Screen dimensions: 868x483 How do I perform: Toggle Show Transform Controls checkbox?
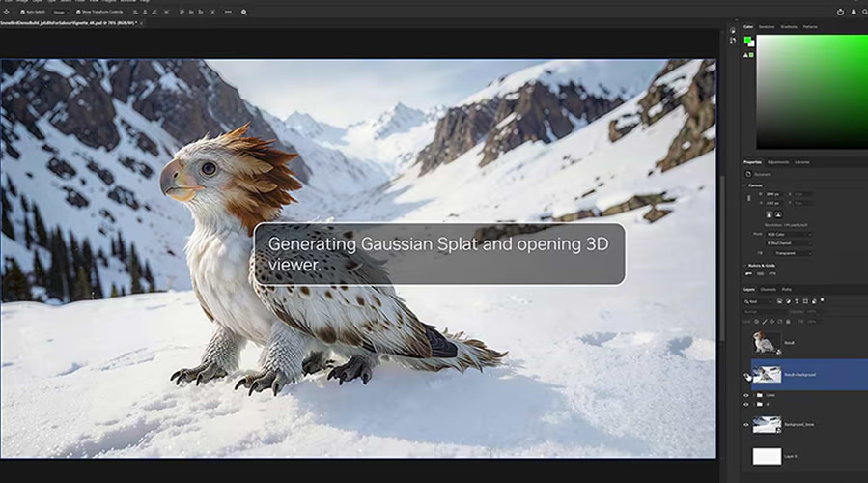(x=78, y=12)
